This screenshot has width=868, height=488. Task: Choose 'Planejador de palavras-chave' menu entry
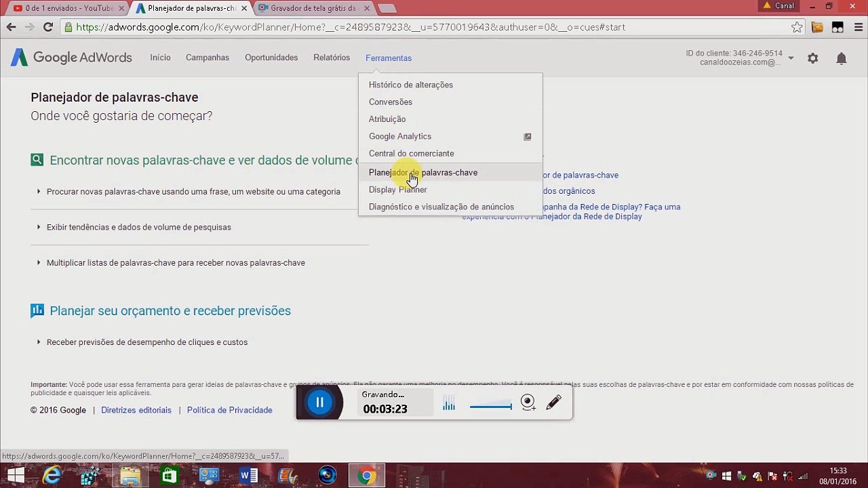[450, 172]
